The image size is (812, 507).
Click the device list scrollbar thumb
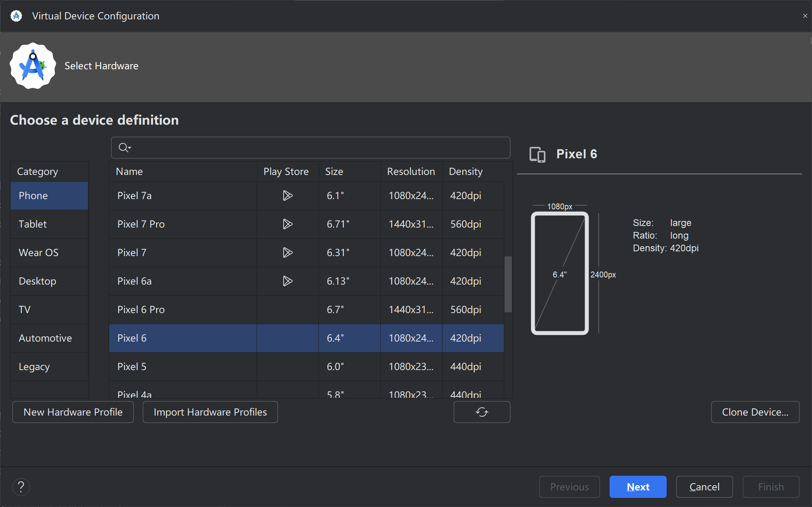tap(508, 284)
